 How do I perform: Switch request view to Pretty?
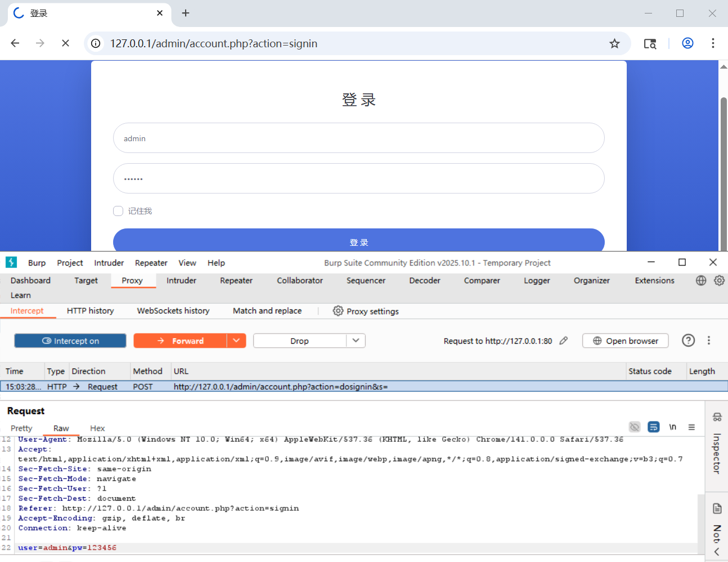21,428
